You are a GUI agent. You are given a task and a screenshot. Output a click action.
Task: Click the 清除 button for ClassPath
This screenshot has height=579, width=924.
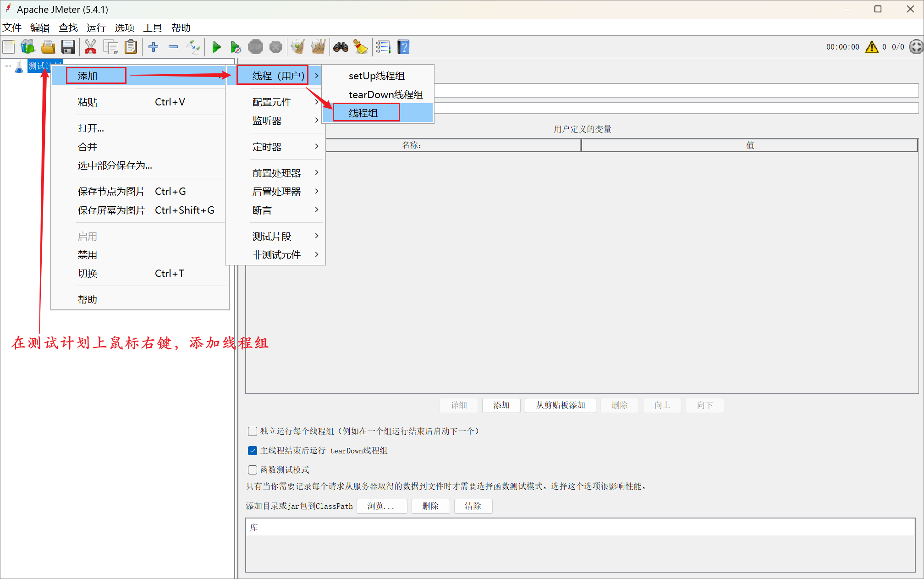[473, 506]
